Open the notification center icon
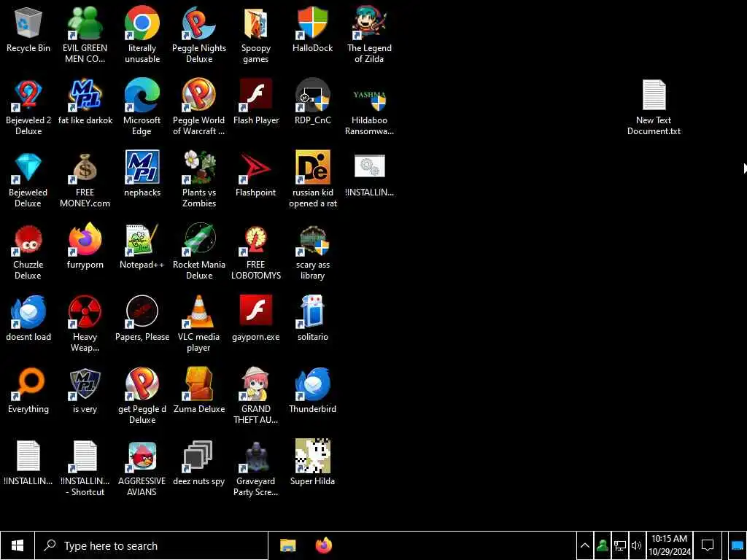Image resolution: width=747 pixels, height=560 pixels. 708,545
